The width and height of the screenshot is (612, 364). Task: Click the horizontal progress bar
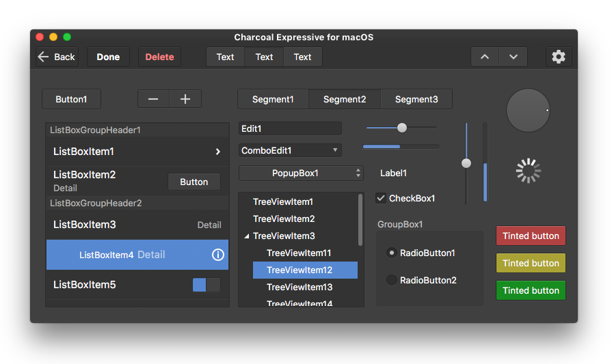coord(401,147)
